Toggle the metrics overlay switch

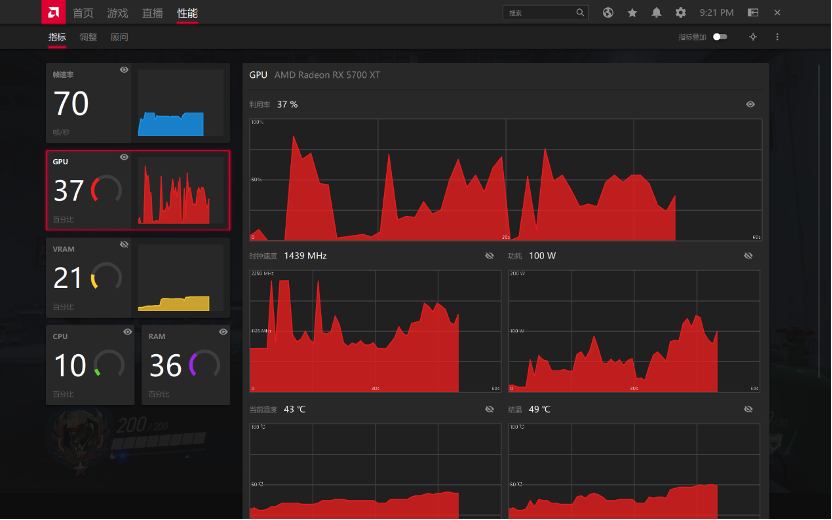(720, 37)
